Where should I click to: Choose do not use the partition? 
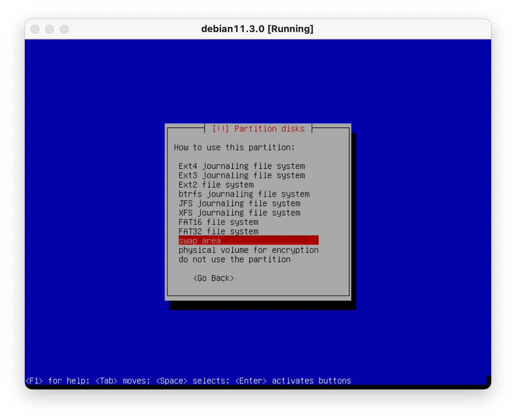(x=234, y=260)
